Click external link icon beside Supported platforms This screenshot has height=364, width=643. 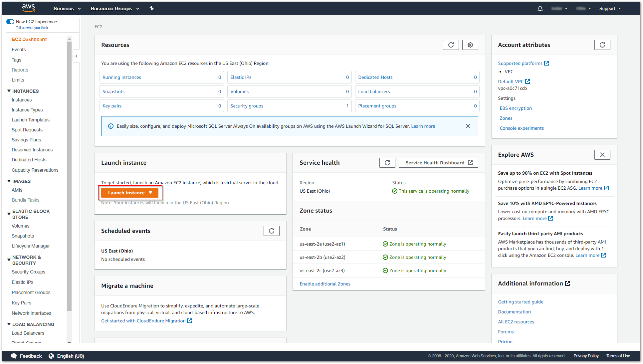point(546,63)
